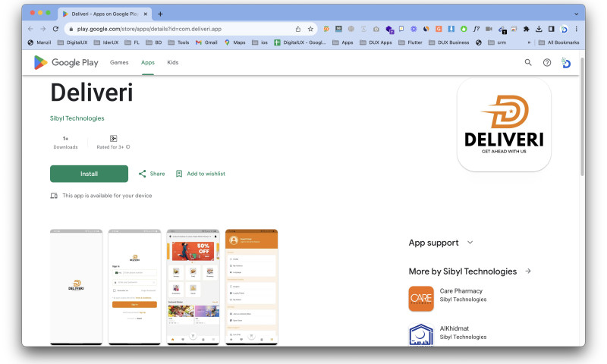Screen dimensions: 607x364
Task: Click the Google Play logo
Action: [66, 63]
